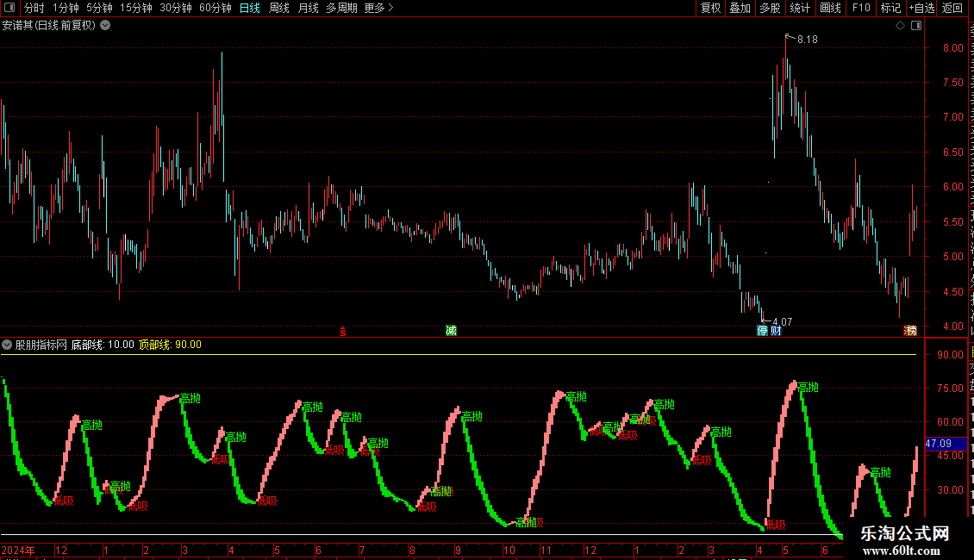Click the 榜 ranking event marker

(910, 331)
